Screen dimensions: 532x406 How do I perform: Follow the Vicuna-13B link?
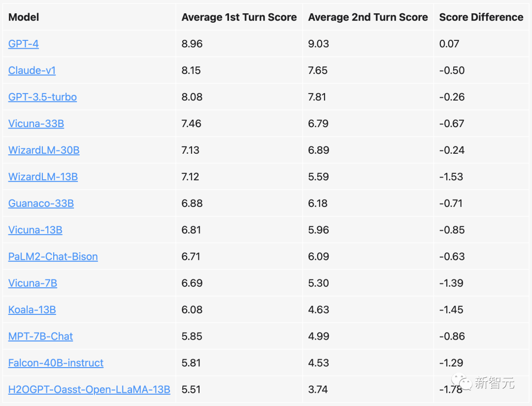pyautogui.click(x=35, y=230)
